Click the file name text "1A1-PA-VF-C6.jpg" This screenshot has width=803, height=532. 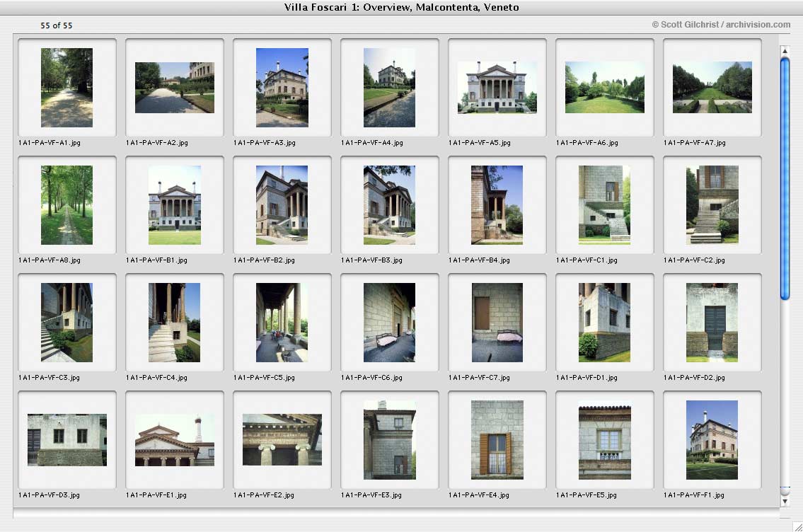pyautogui.click(x=372, y=377)
